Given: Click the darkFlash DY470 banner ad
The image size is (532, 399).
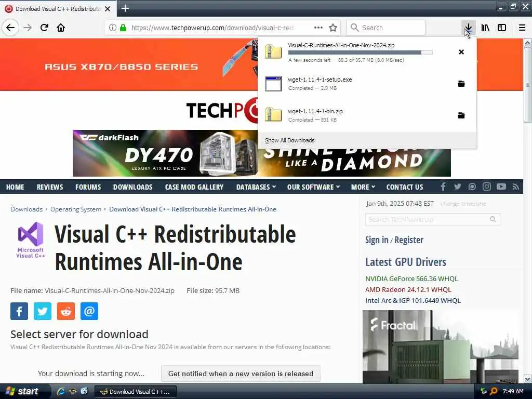Looking at the screenshot, I should [165, 153].
